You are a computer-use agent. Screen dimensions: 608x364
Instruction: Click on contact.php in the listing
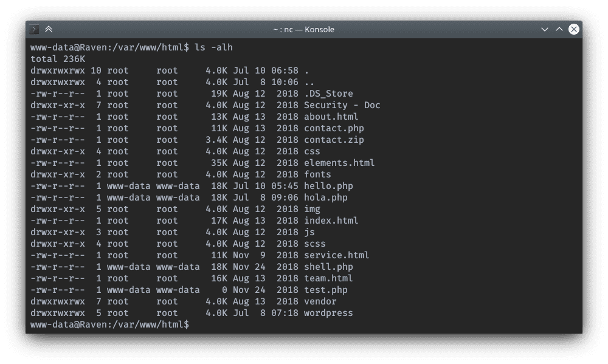coord(334,128)
